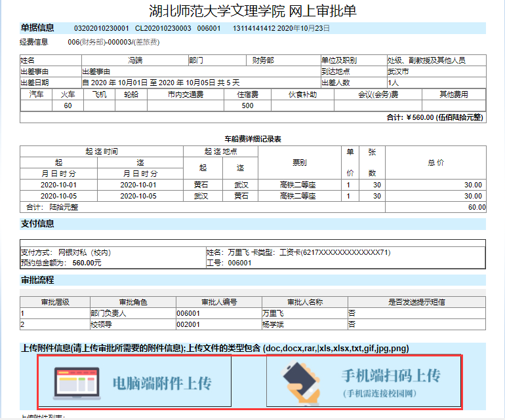Click the travel date range cell
The image size is (505, 420).
(161, 83)
